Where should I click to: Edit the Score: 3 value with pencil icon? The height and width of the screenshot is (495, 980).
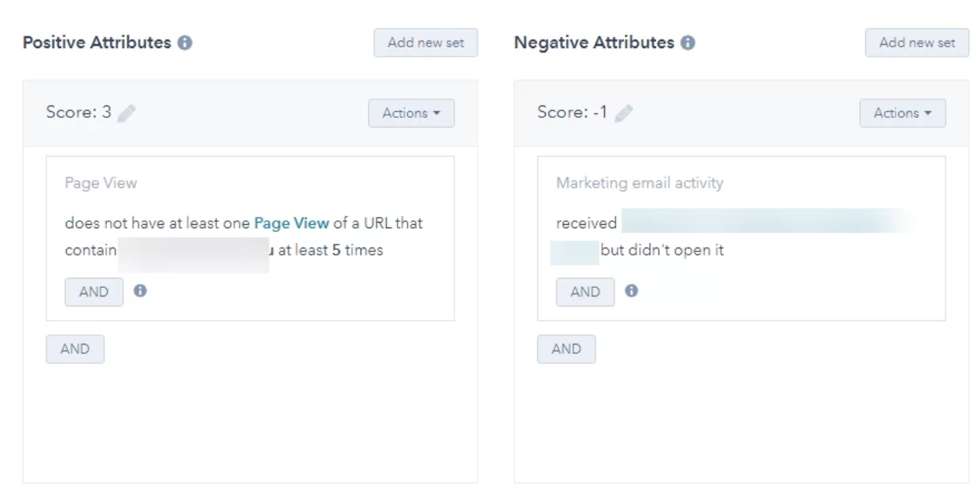click(x=126, y=113)
